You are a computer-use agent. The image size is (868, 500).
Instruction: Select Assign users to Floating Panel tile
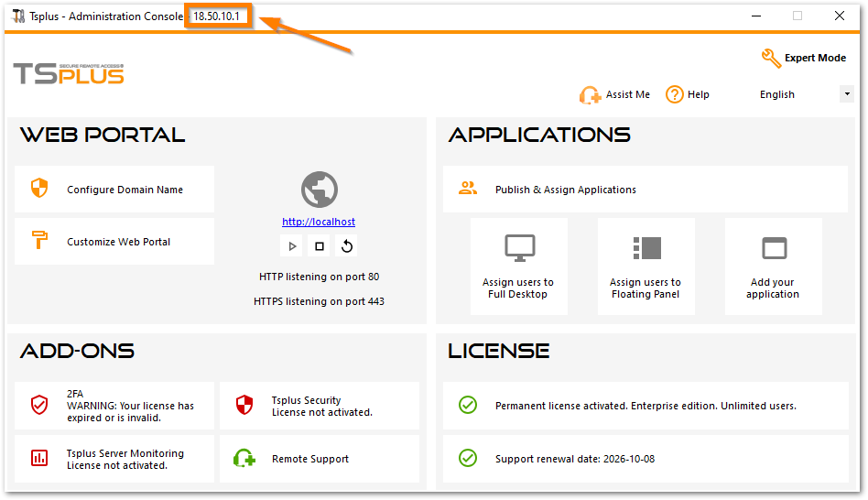(x=646, y=266)
